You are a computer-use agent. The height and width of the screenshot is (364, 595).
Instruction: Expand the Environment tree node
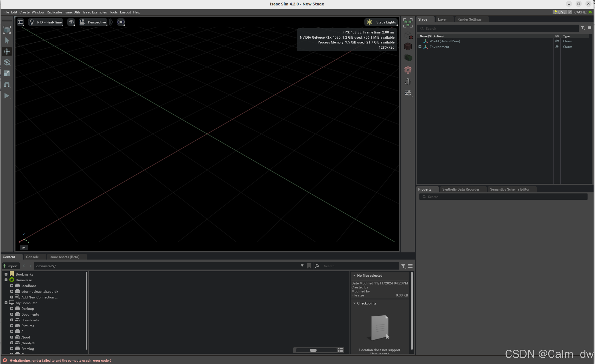[420, 47]
